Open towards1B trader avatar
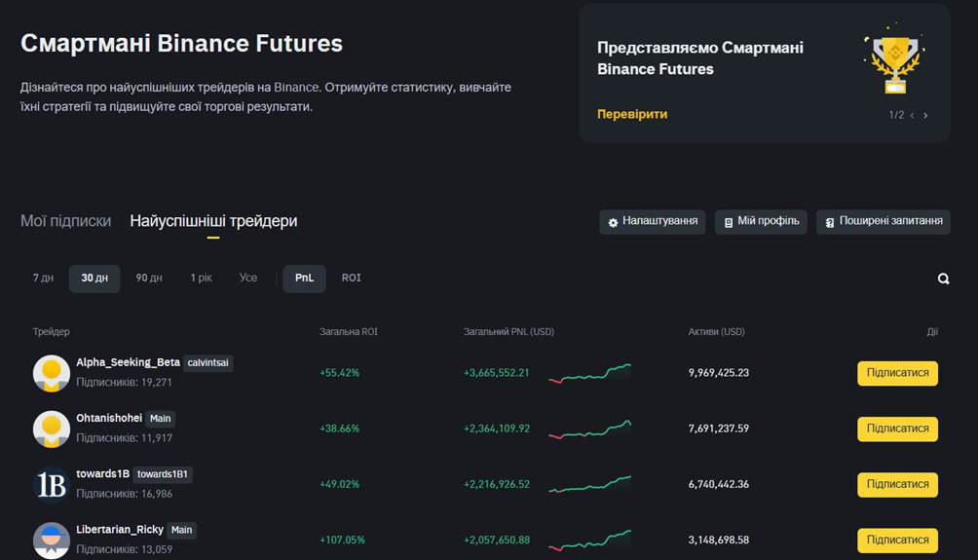The height and width of the screenshot is (560, 978). [52, 485]
